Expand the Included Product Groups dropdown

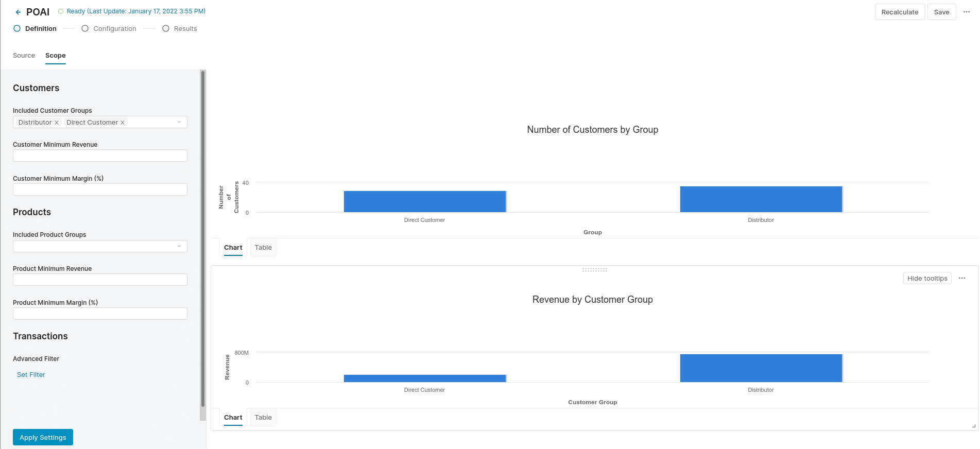pyautogui.click(x=179, y=246)
